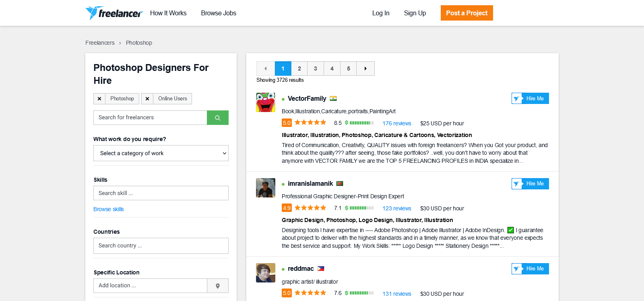The width and height of the screenshot is (644, 301).
Task: Select page 3 of results
Action: (x=316, y=69)
